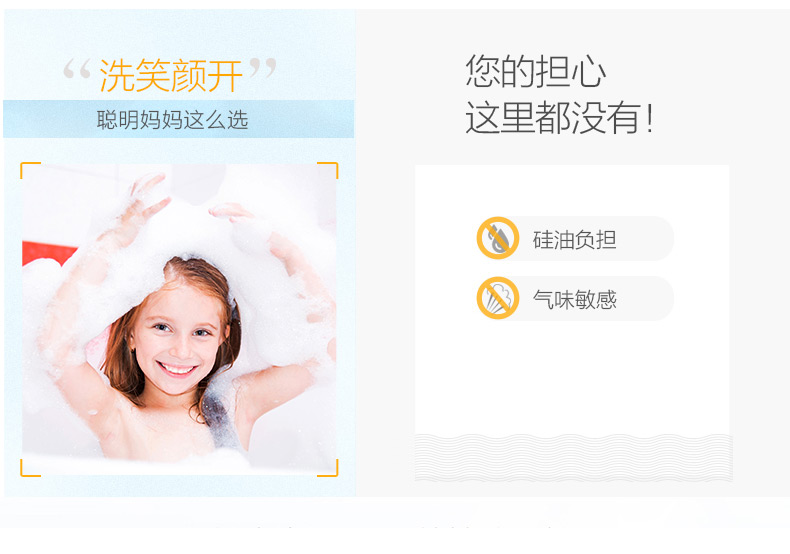This screenshot has height=554, width=790.
Task: Click the top-right orange corner bracket
Action: pyautogui.click(x=327, y=170)
